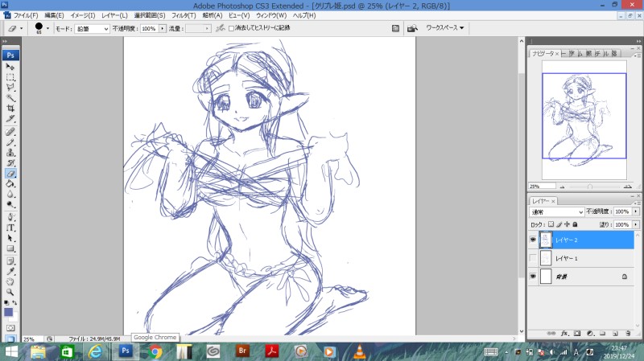
Task: Toggle lock transparent pixels
Action: click(551, 224)
